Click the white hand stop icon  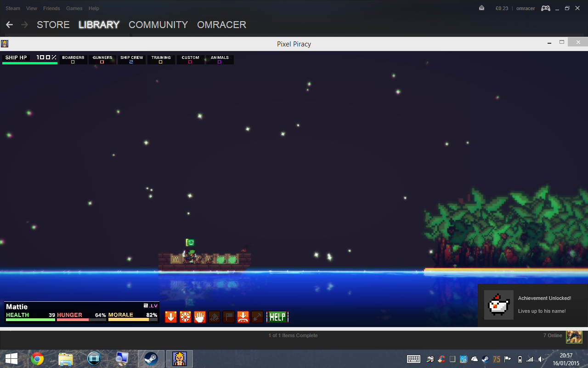[x=199, y=316]
